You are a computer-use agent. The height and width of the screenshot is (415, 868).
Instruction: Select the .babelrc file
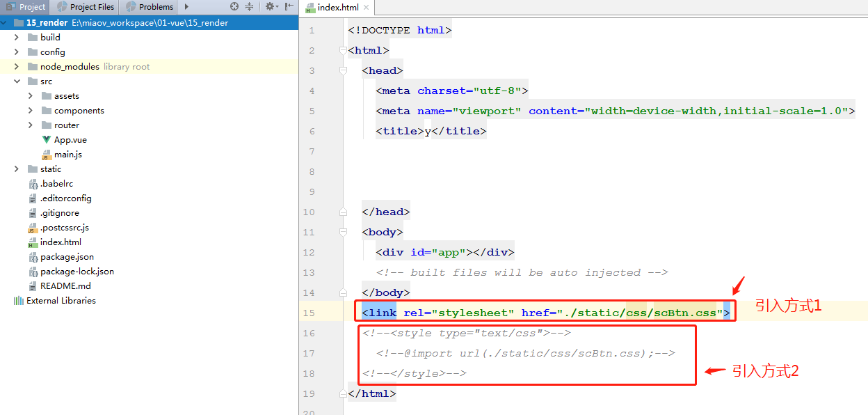click(x=56, y=183)
